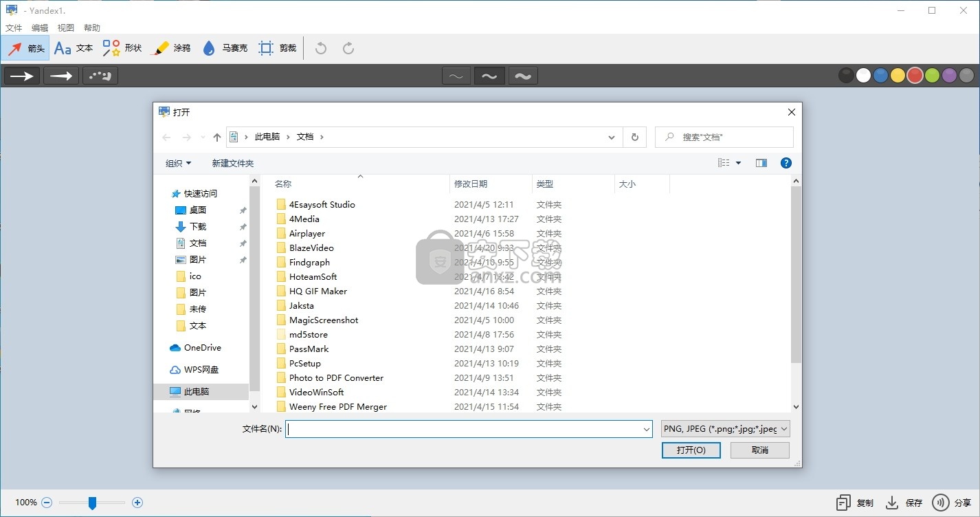This screenshot has width=980, height=517.
Task: Select the HQ GIF Maker folder
Action: 318,291
